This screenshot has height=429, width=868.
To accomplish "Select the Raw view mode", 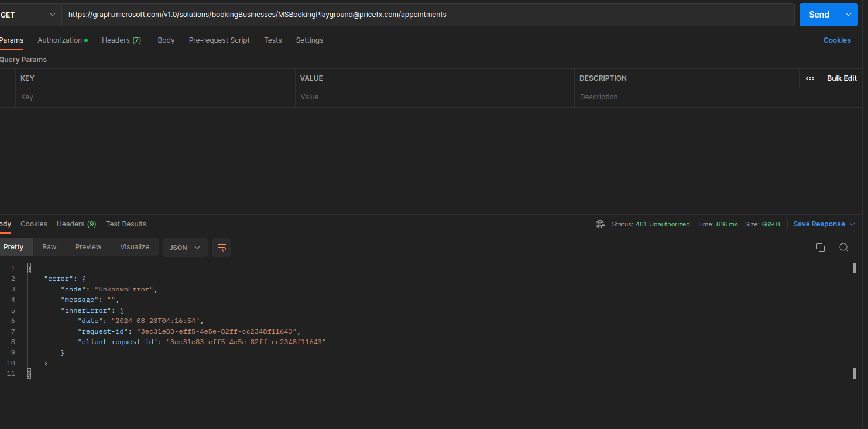I will click(49, 247).
